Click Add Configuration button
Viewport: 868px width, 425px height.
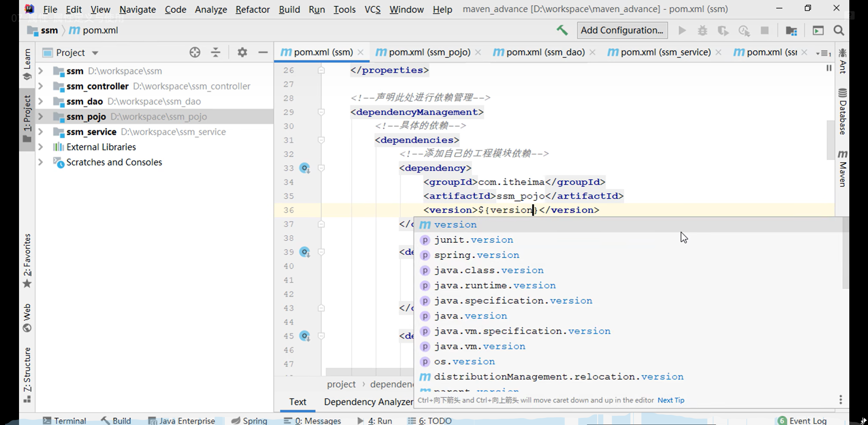click(622, 30)
